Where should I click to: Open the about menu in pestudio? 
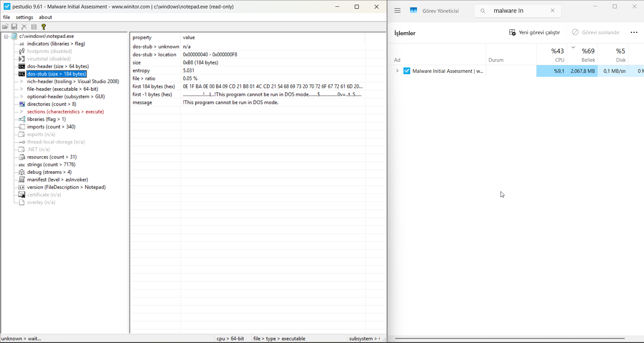click(x=45, y=17)
